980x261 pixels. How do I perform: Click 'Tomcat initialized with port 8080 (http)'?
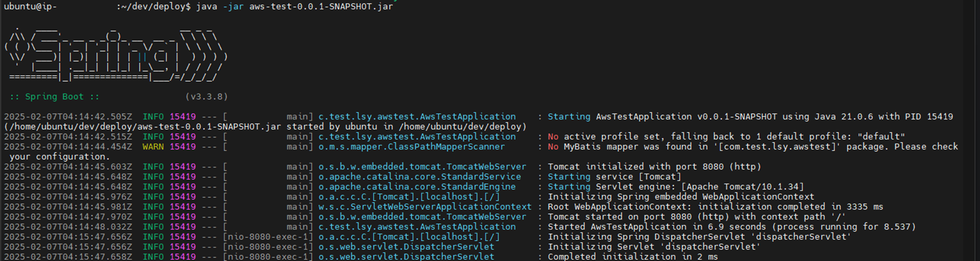[654, 167]
